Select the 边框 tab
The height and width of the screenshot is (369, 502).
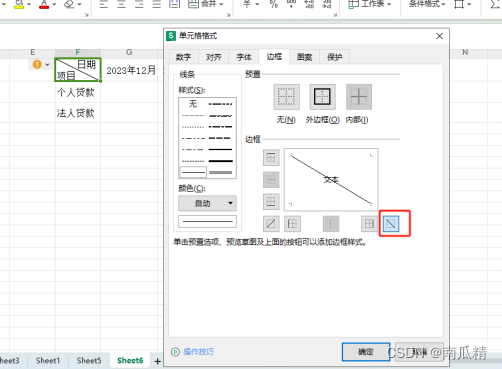[x=274, y=56]
